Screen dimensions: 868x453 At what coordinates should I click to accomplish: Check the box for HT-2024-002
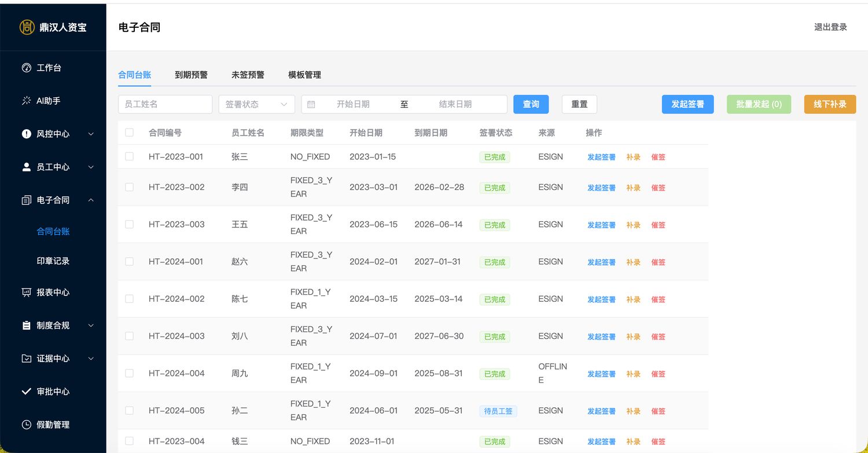click(x=129, y=299)
